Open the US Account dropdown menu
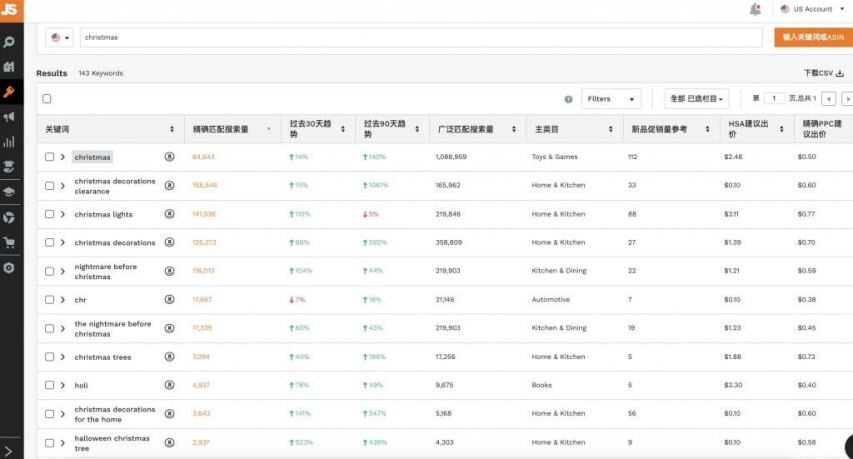Screen dimensions: 853x459 (812, 9)
